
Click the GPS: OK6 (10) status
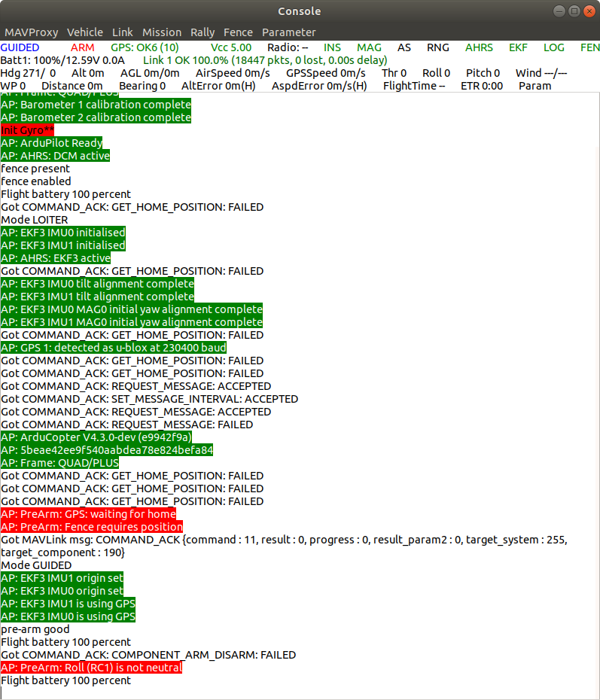click(145, 47)
